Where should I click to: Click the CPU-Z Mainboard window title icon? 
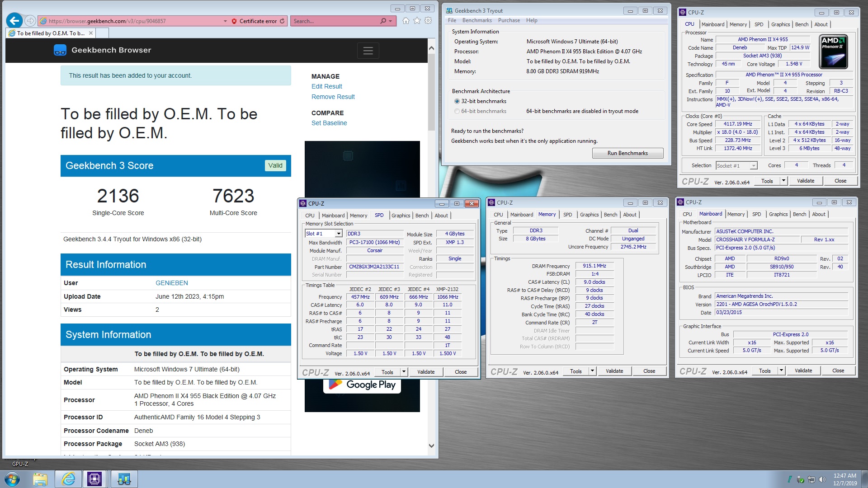coord(680,202)
